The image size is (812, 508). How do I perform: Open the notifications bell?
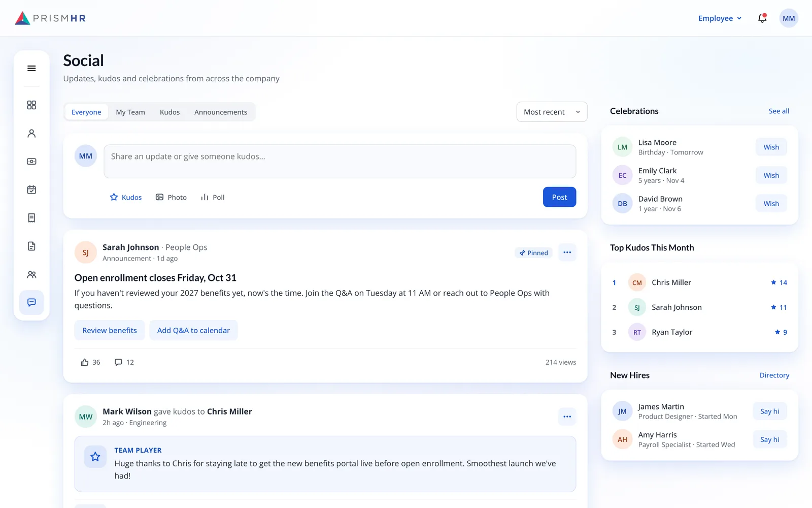point(762,18)
